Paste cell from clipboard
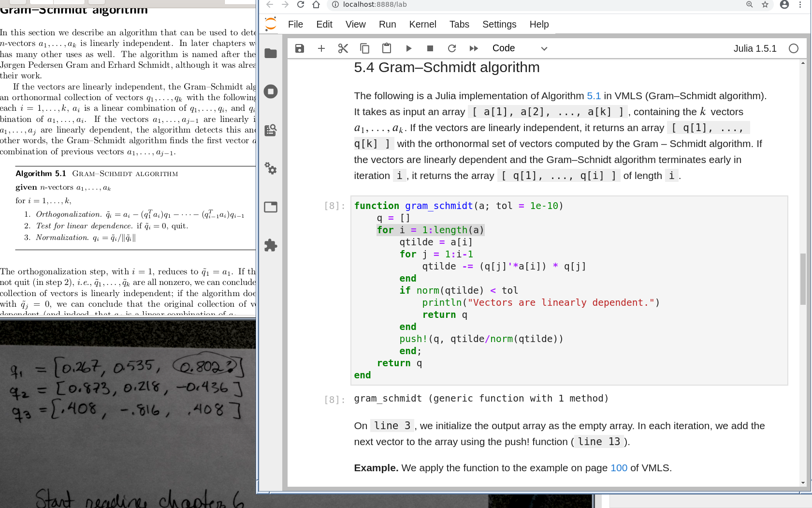 coord(387,48)
